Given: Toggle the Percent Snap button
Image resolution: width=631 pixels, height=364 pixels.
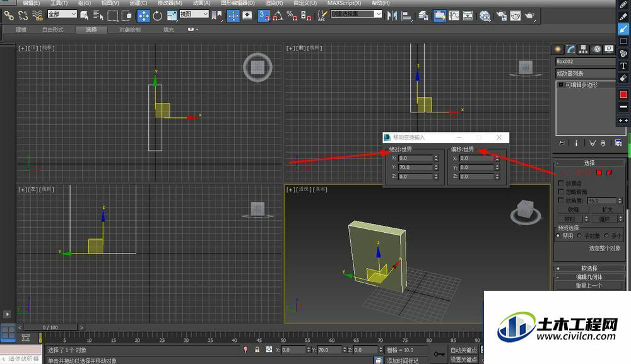Looking at the screenshot, I should (x=292, y=16).
